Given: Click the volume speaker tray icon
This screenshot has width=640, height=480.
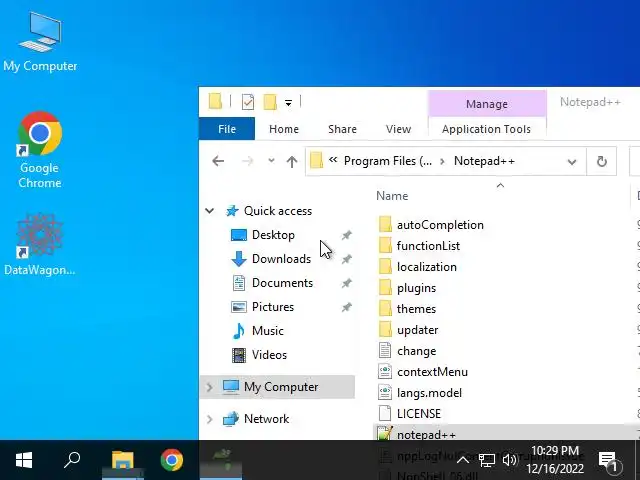Looking at the screenshot, I should (510, 460).
